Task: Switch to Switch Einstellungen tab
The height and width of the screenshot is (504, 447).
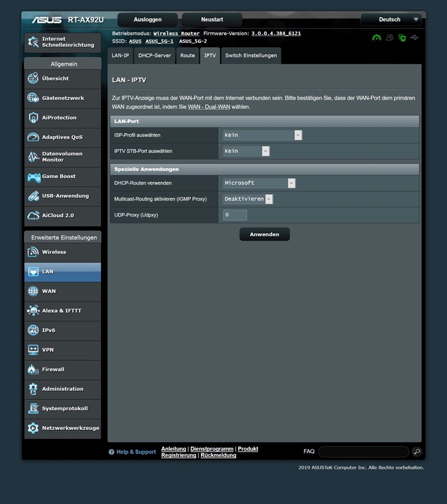Action: click(x=251, y=56)
